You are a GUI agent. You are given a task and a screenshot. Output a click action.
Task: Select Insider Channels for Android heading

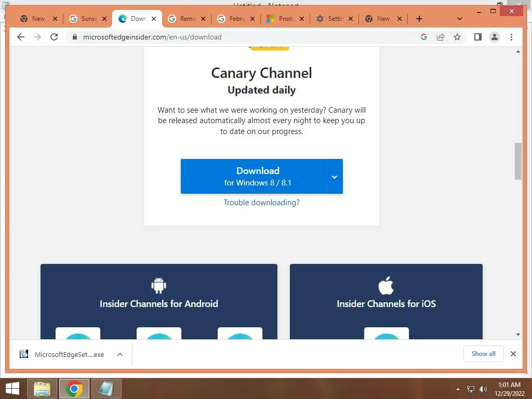tap(159, 303)
